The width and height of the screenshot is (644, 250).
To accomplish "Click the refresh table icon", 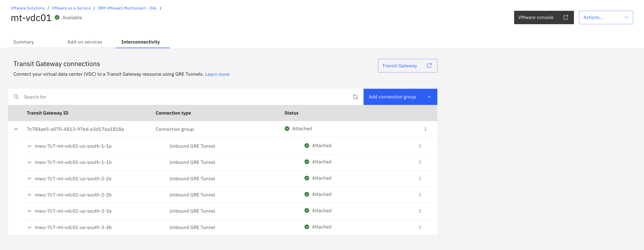I will coord(355,97).
